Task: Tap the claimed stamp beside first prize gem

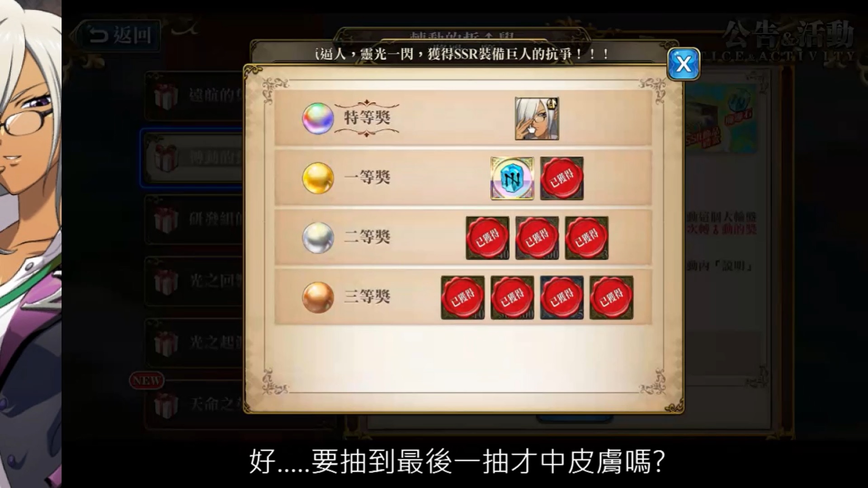Action: (x=562, y=178)
